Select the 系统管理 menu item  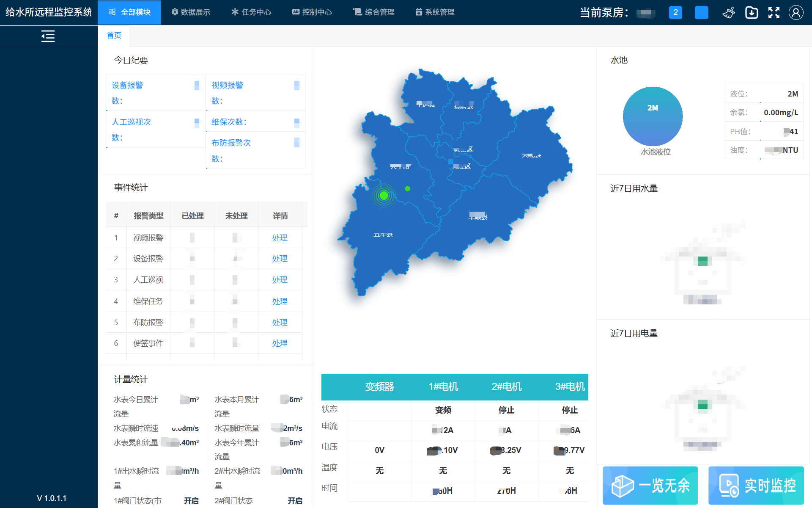[x=435, y=12]
